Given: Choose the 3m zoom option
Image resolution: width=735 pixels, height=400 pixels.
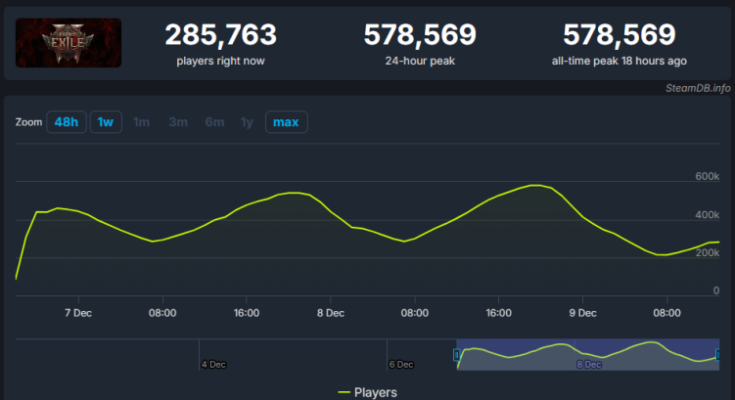Looking at the screenshot, I should point(178,123).
